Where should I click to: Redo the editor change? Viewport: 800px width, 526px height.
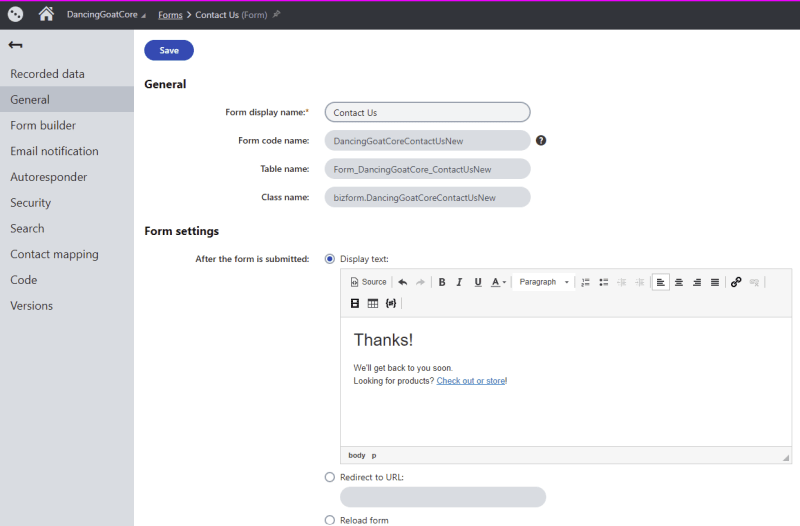click(x=420, y=282)
